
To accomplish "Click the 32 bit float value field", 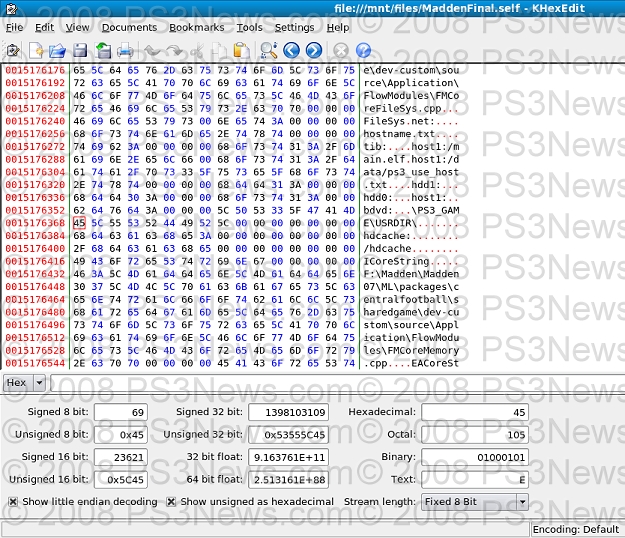I will [x=289, y=457].
